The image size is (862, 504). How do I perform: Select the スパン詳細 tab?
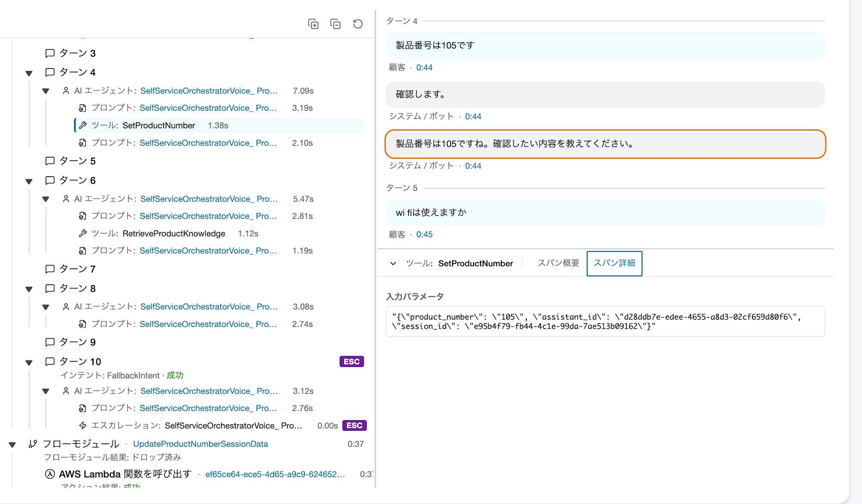(x=615, y=263)
